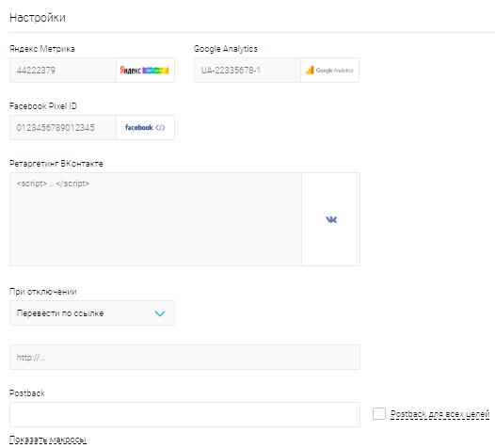Click the Показать макросы link

pos(48,440)
